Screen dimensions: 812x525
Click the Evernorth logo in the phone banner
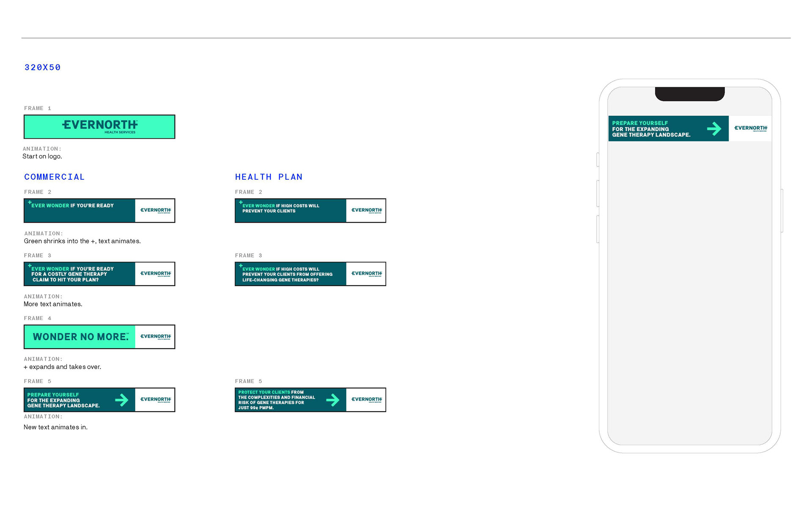coord(751,128)
